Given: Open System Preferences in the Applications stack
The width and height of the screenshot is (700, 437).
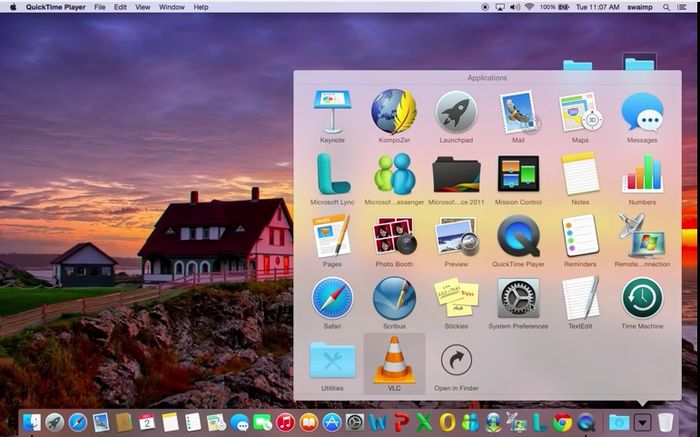Looking at the screenshot, I should tap(518, 298).
